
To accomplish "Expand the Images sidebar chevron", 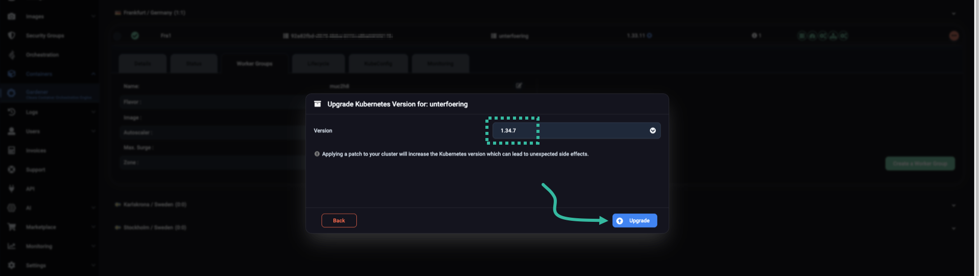I will point(93,17).
